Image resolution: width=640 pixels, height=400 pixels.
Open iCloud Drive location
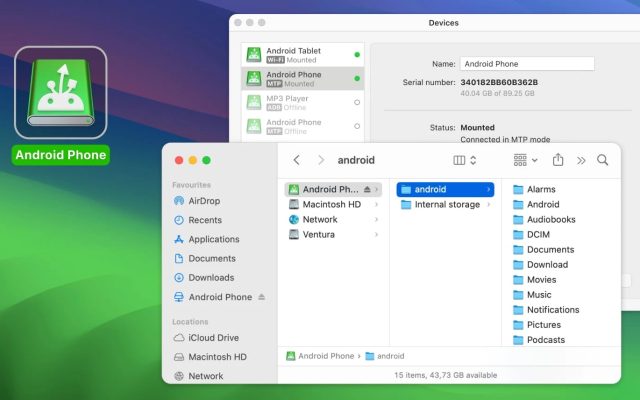pos(207,338)
